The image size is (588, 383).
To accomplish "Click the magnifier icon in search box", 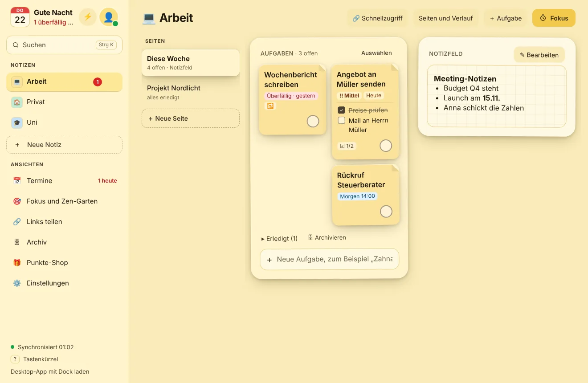I will coord(16,45).
